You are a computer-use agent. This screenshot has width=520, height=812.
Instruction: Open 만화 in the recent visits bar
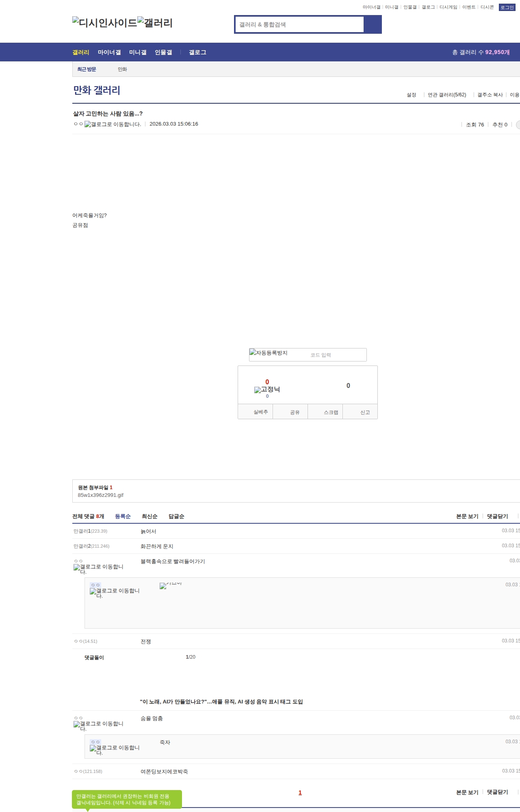coord(122,69)
